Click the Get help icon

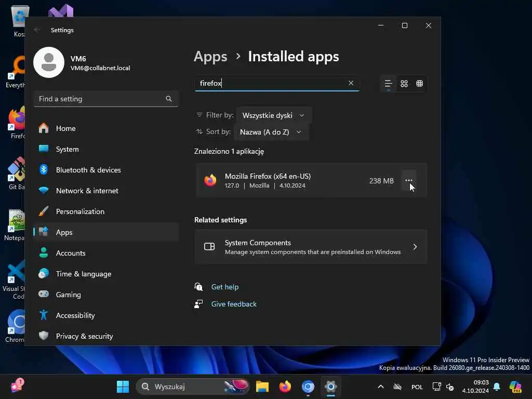point(198,287)
